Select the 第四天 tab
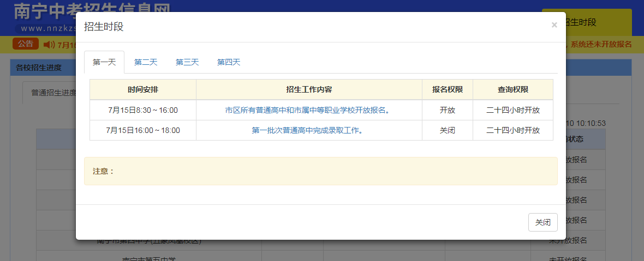The width and height of the screenshot is (644, 261). (x=229, y=62)
